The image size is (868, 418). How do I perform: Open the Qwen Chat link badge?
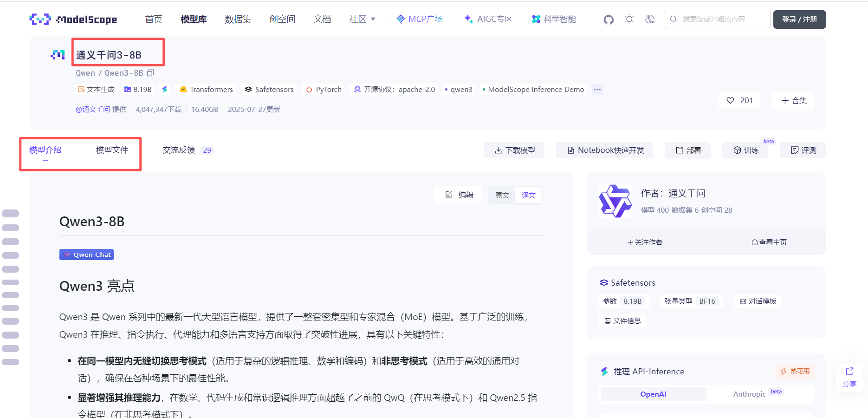point(86,254)
